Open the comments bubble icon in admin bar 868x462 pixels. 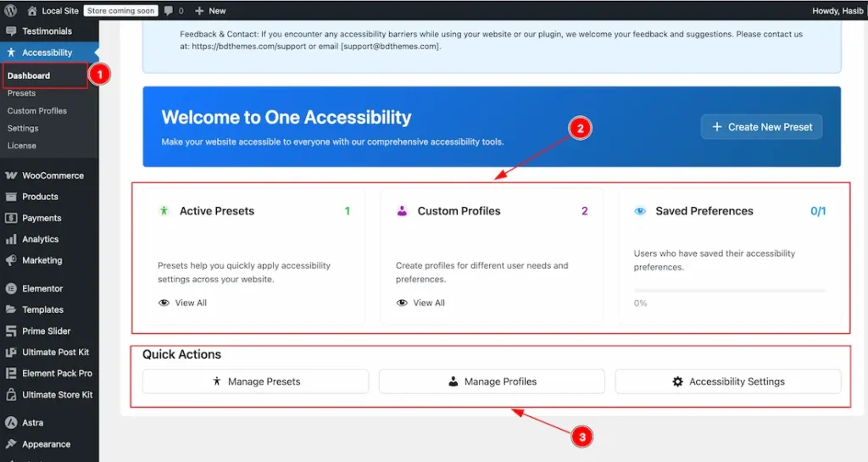click(x=169, y=11)
